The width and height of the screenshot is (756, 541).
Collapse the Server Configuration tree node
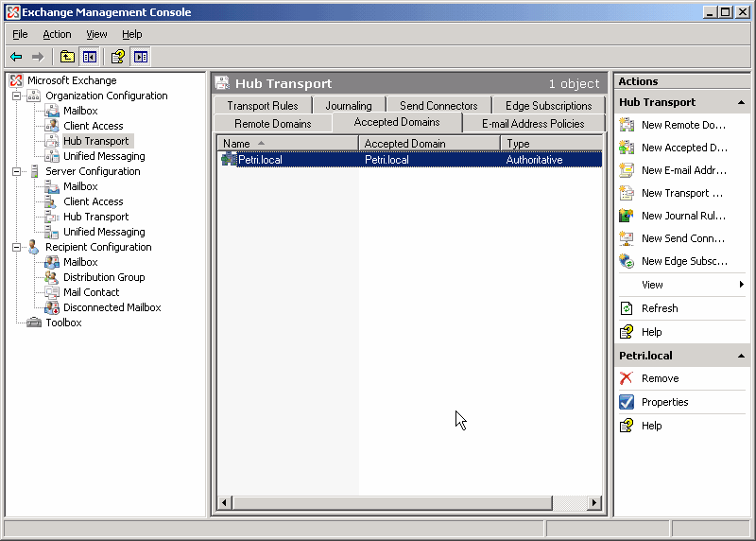[16, 171]
